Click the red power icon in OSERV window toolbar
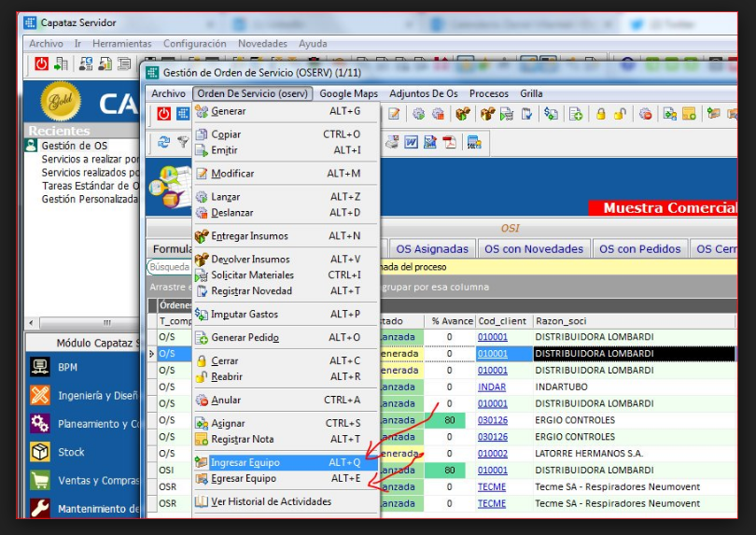 pos(164,114)
